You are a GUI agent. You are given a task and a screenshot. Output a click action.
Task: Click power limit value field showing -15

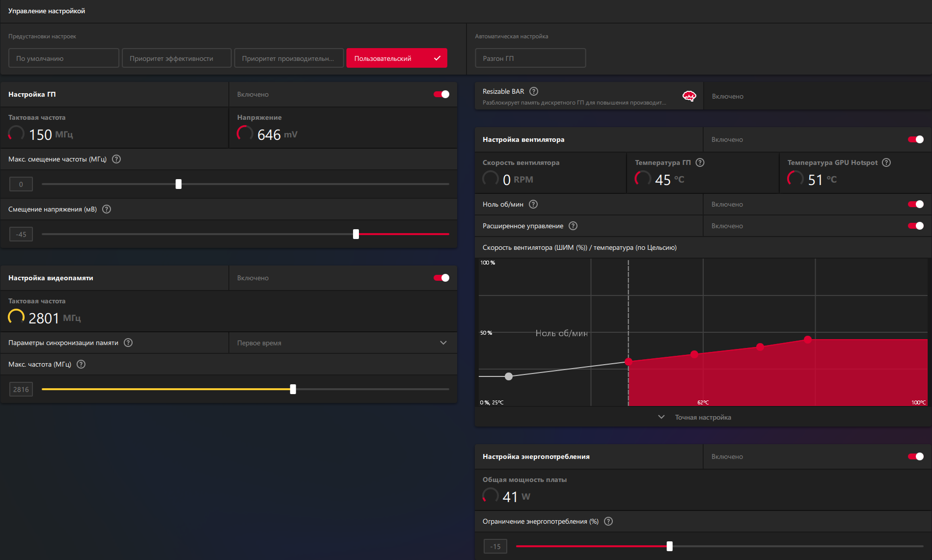pyautogui.click(x=495, y=546)
